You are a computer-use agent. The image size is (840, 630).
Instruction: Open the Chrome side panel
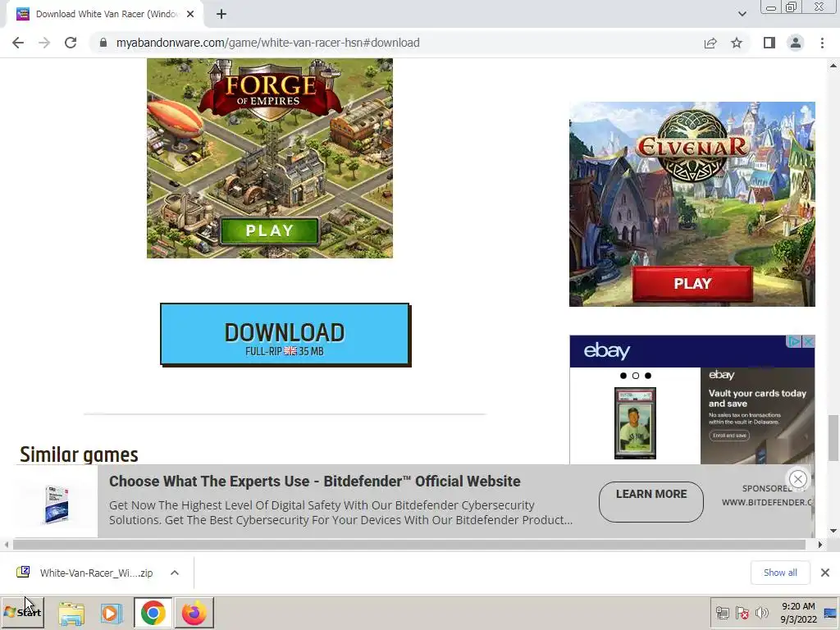point(769,43)
